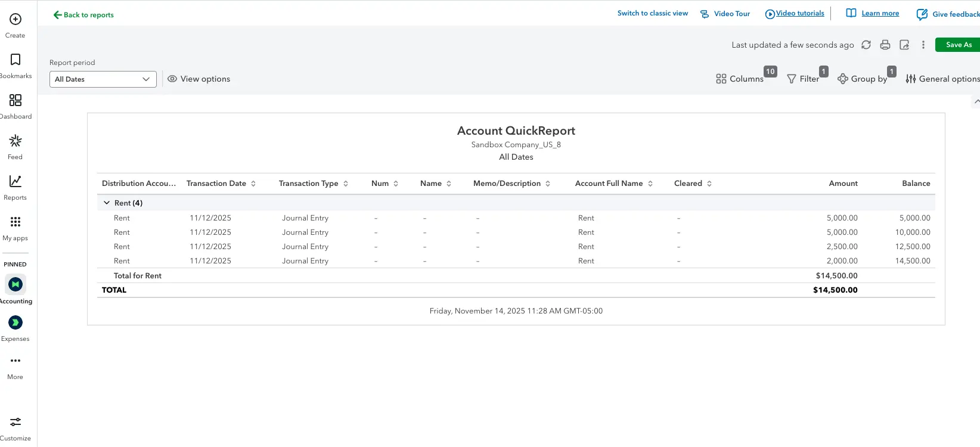Open the All Dates report period dropdown
The image size is (980, 447).
click(x=103, y=79)
